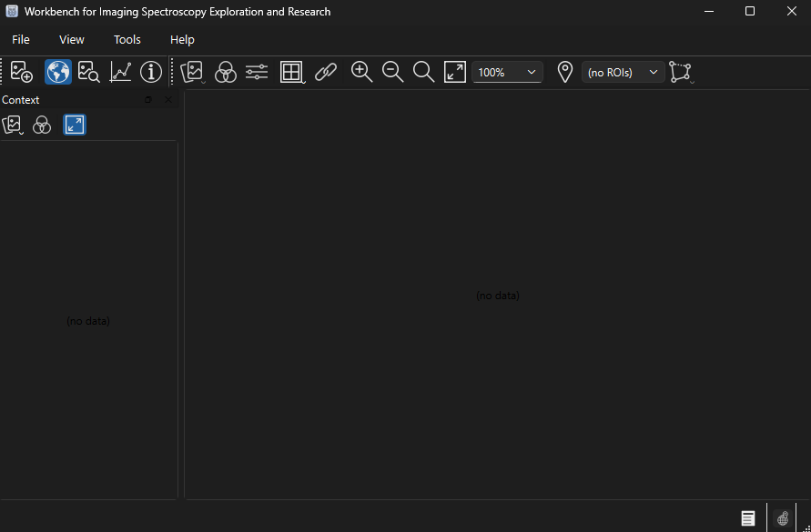Click the Zoom to actual size magnifier
The image size is (811, 532).
coord(423,72)
